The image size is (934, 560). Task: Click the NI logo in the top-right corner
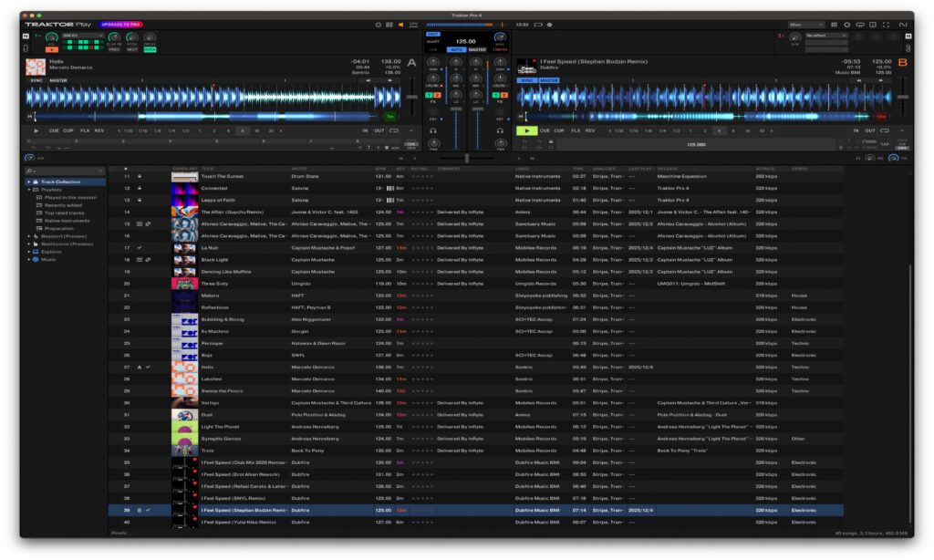[904, 25]
